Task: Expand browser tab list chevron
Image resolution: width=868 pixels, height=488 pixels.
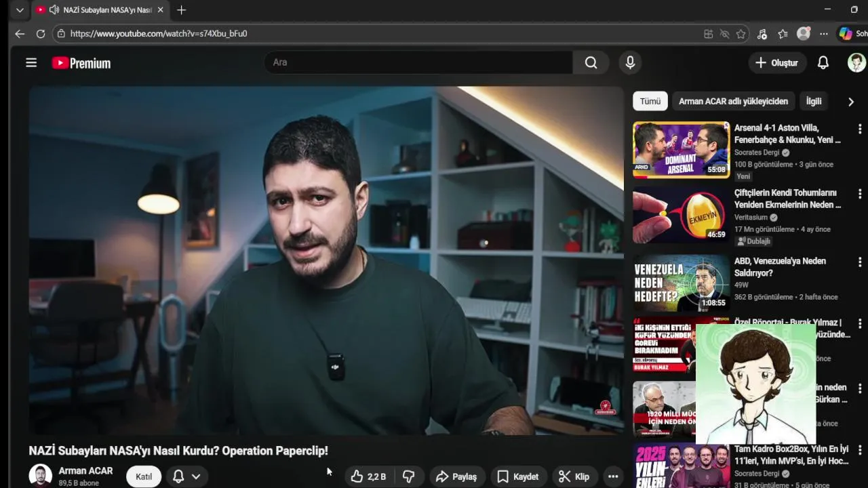Action: tap(20, 10)
